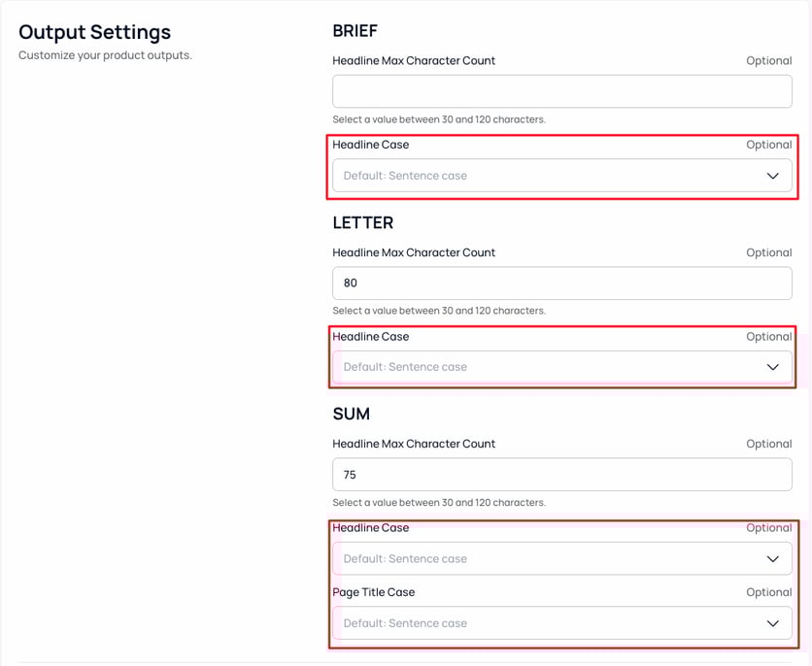Open the Page Title Case dropdown under SUM

point(561,622)
